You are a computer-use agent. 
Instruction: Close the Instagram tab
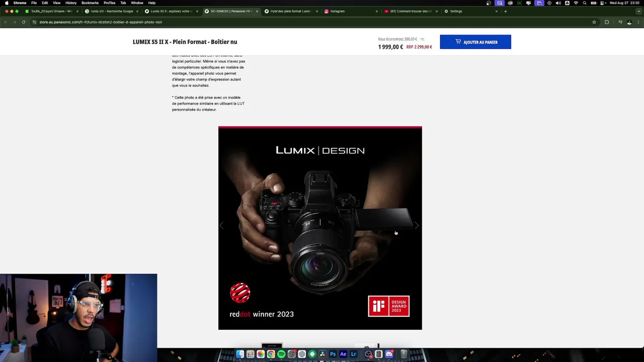click(376, 11)
